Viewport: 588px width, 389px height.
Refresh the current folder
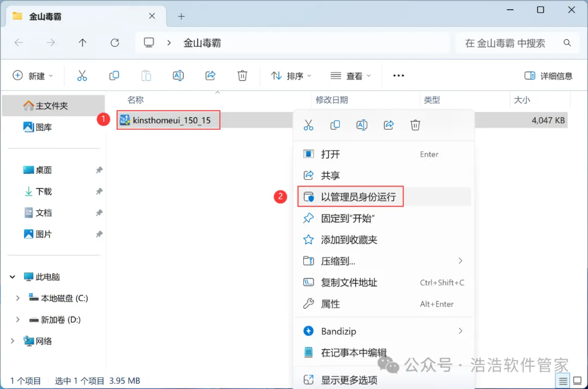(115, 42)
